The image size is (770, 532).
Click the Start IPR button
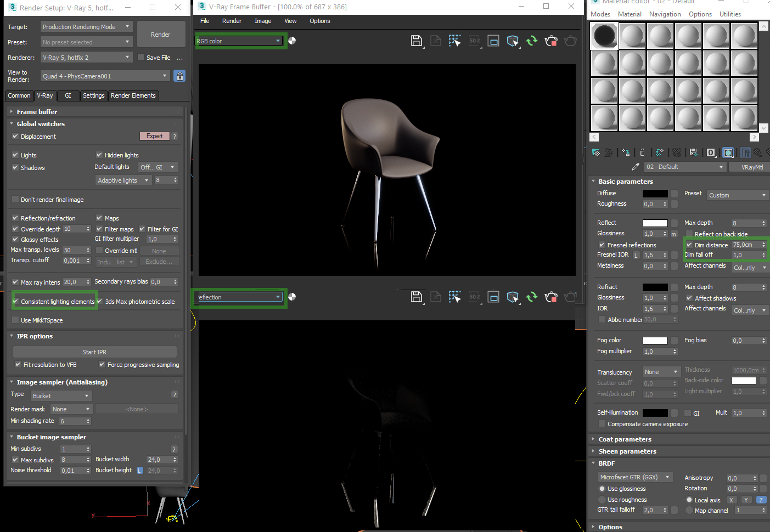(x=94, y=352)
